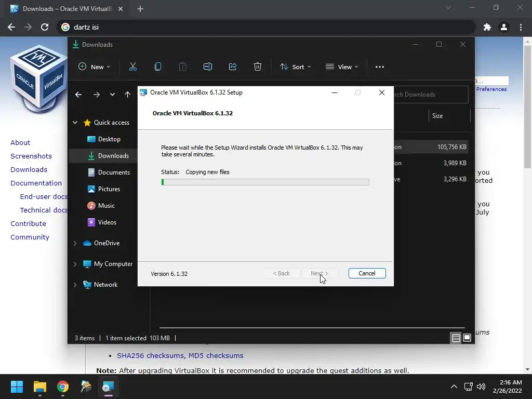Select Videos in the navigation pane
This screenshot has height=399, width=532.
(x=102, y=222)
